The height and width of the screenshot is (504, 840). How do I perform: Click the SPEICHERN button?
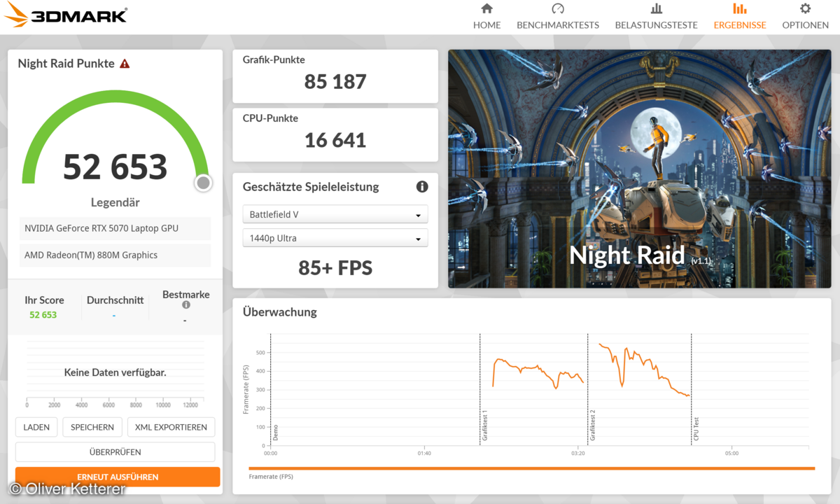pyautogui.click(x=92, y=427)
